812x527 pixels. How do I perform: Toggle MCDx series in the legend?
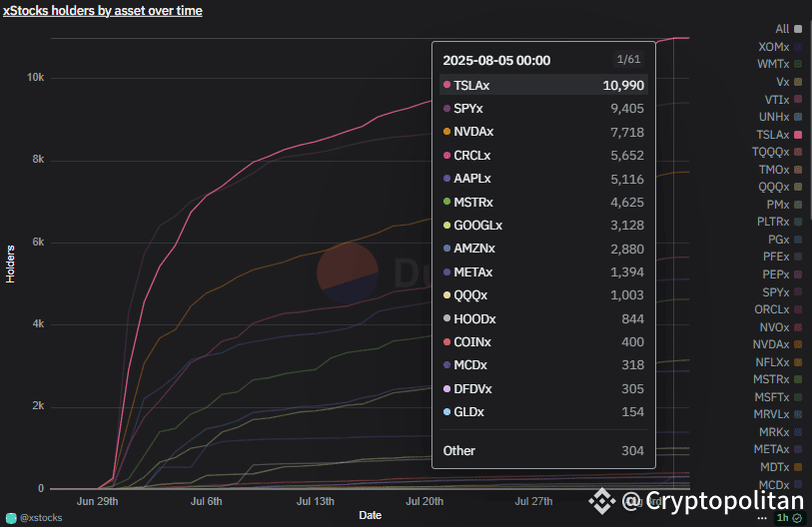click(781, 484)
